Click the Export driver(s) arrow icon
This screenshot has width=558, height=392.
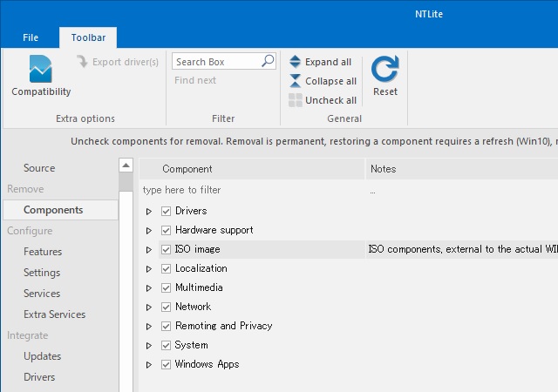click(x=82, y=62)
